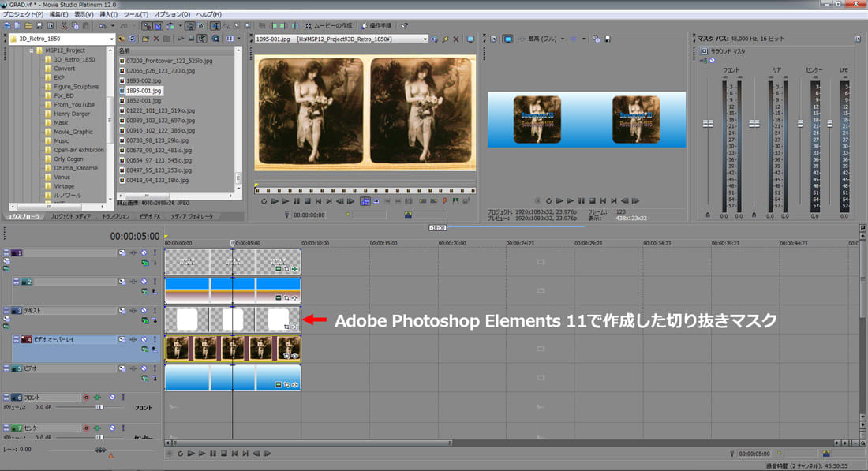Click the ムービーの作成 button
The width and height of the screenshot is (868, 471).
329,26
